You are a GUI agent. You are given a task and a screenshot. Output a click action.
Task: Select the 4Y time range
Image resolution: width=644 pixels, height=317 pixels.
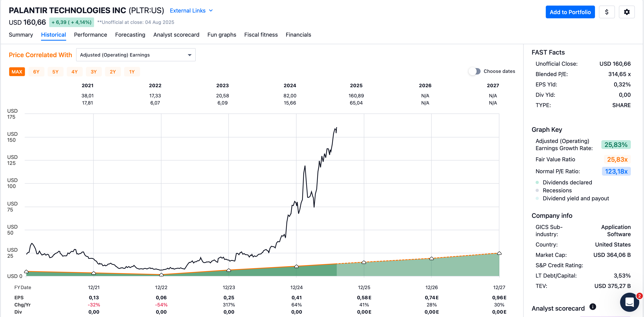[x=75, y=72]
